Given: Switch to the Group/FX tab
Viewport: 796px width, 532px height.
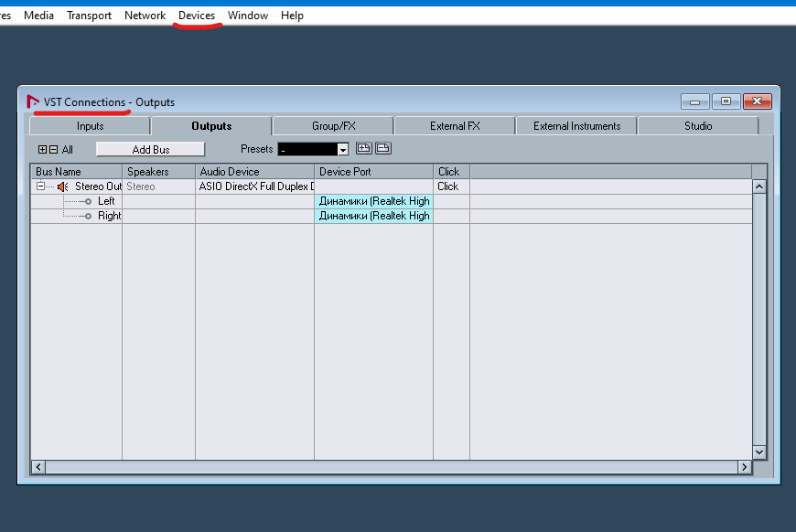Looking at the screenshot, I should [334, 126].
